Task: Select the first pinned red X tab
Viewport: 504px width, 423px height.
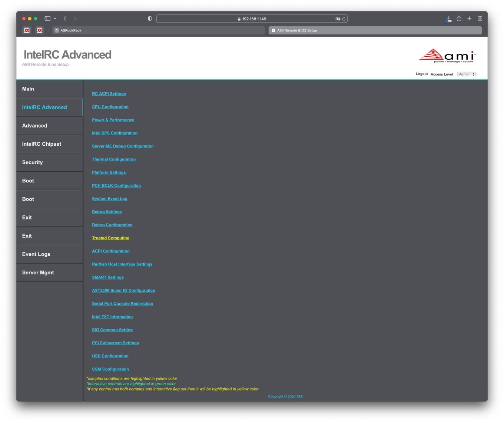Action: 27,30
